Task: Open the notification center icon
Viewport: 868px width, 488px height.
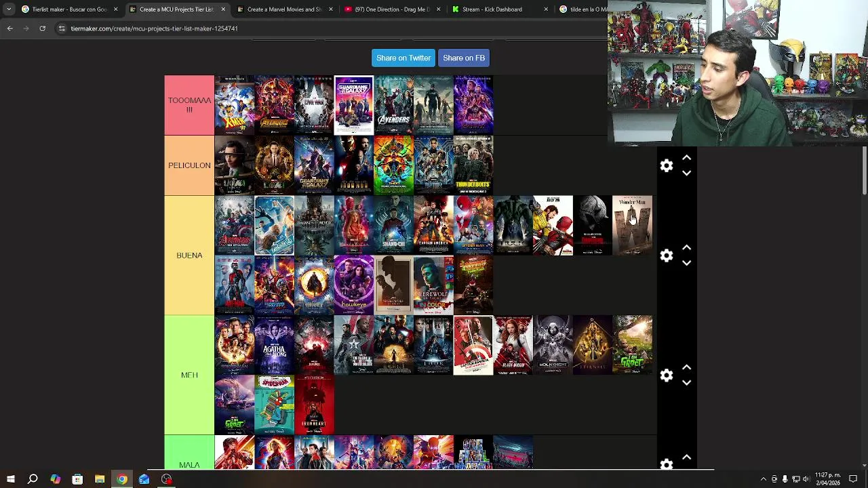Action: (853, 479)
